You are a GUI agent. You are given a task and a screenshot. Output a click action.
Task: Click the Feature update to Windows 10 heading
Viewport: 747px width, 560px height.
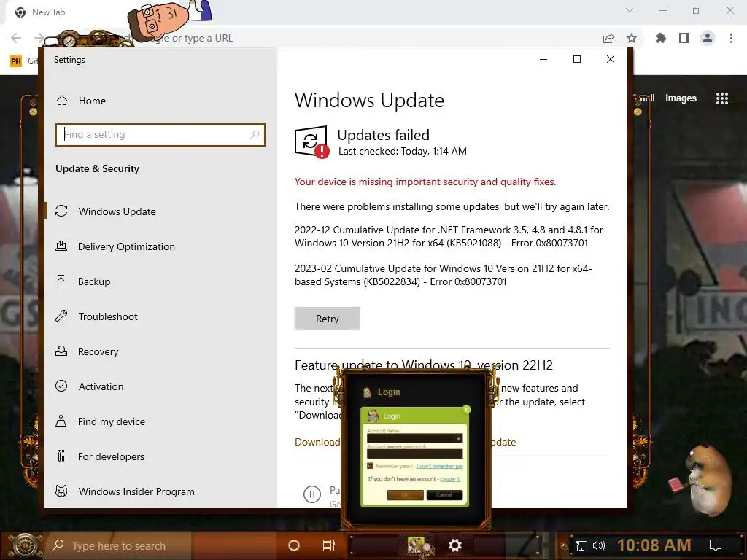pyautogui.click(x=424, y=365)
